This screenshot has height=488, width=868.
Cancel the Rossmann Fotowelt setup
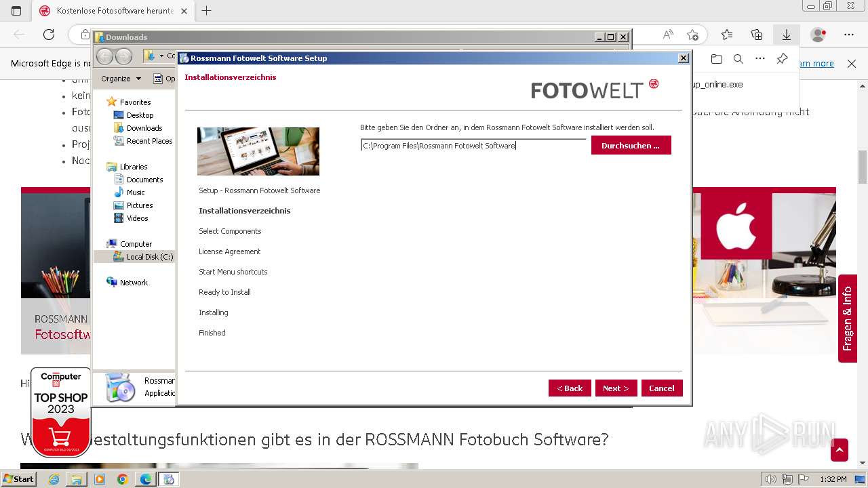(x=662, y=388)
